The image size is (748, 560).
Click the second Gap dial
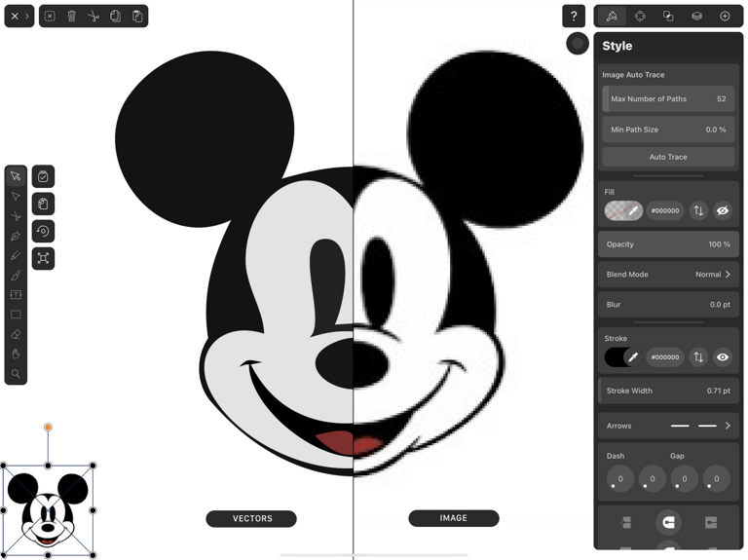point(716,479)
